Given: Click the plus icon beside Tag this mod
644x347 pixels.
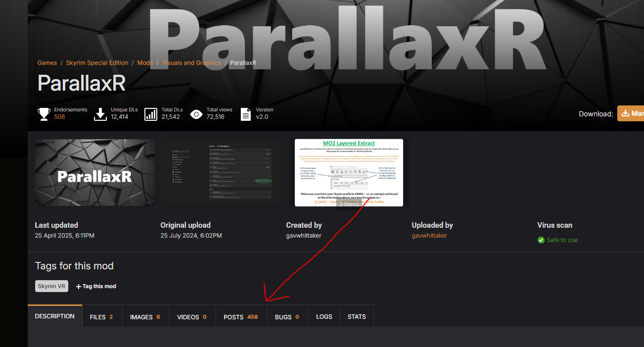Looking at the screenshot, I should (x=78, y=286).
